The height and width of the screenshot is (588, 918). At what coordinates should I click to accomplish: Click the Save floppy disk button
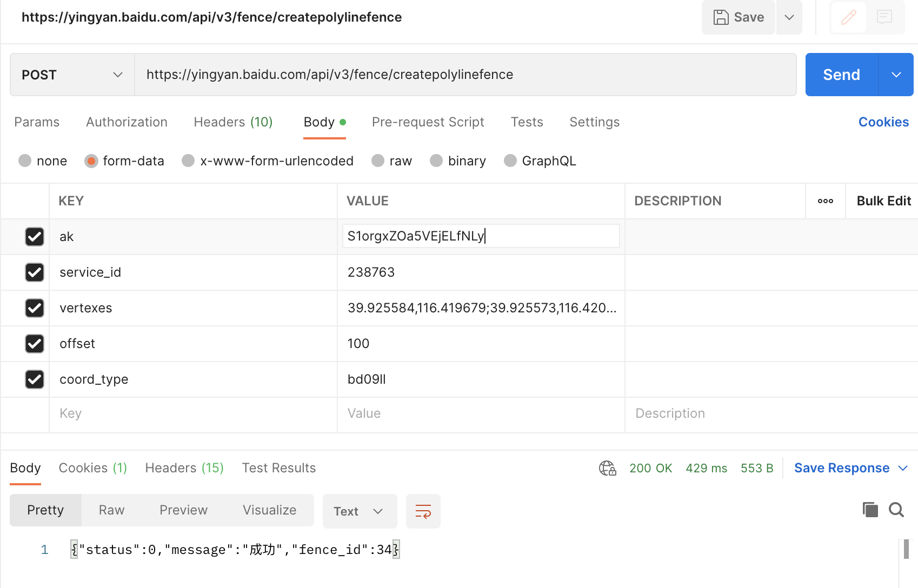point(738,17)
